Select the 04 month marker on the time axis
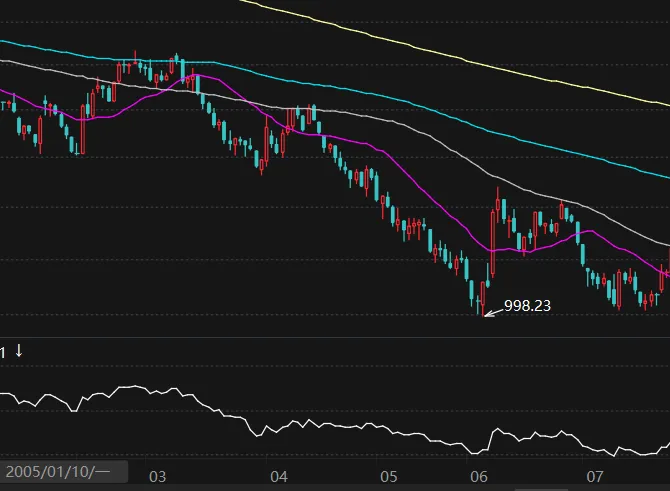 pos(278,476)
